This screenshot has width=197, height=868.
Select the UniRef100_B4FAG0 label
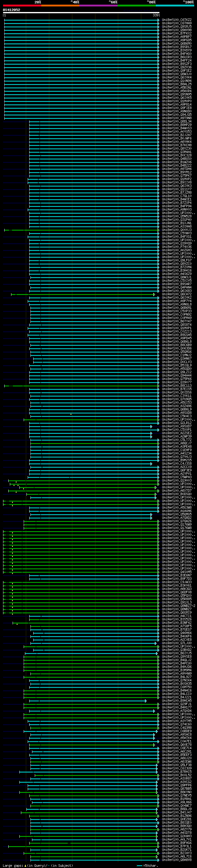pos(177,54)
